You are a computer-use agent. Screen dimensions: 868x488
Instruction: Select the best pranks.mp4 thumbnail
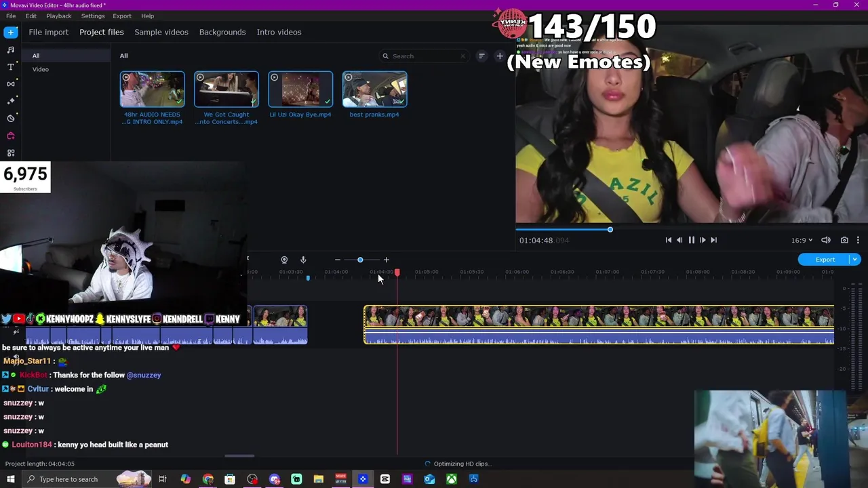374,89
